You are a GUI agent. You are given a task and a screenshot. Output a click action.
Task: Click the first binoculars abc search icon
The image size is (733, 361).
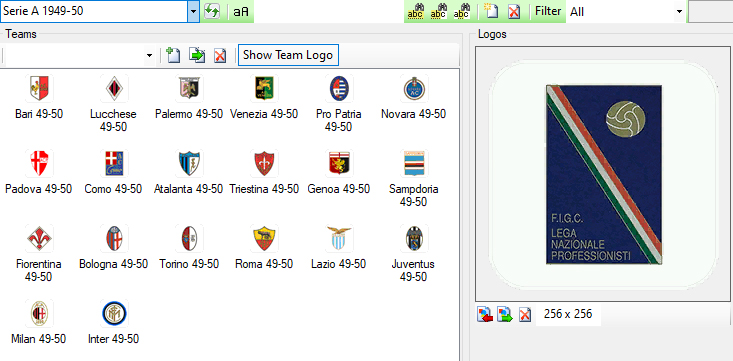pyautogui.click(x=415, y=12)
